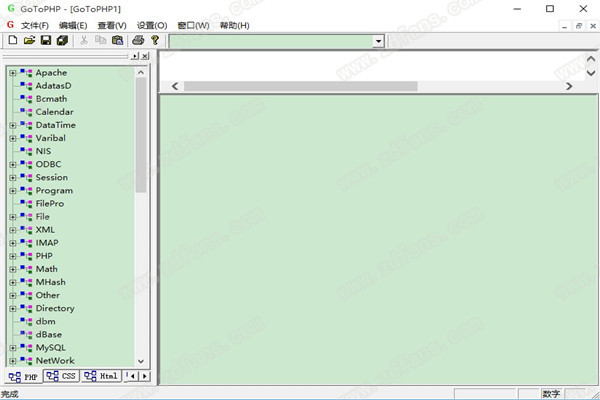600x400 pixels.
Task: Expand the DataTime tree node
Action: (13, 125)
